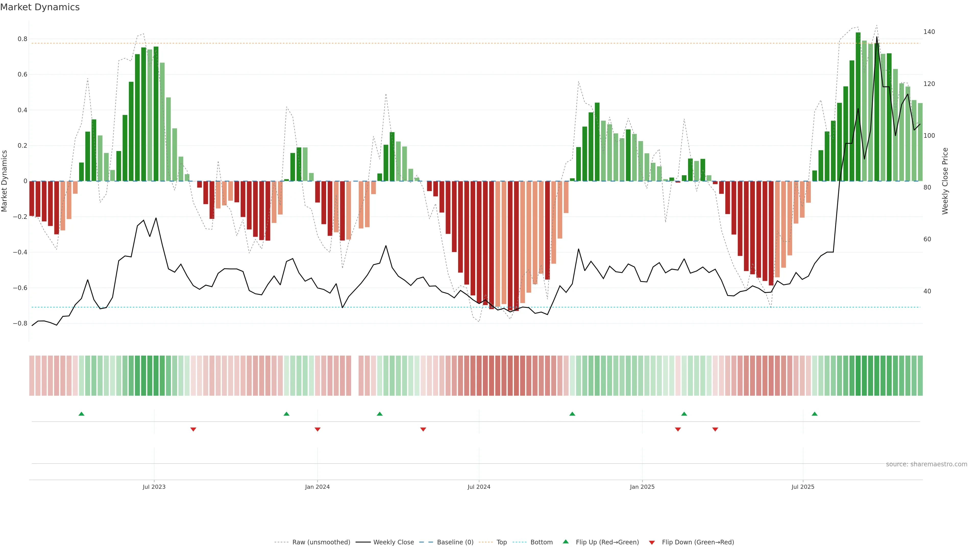Viewport: 980px width, 551px height.
Task: Click the Jan 2025 x-axis label
Action: tap(642, 487)
